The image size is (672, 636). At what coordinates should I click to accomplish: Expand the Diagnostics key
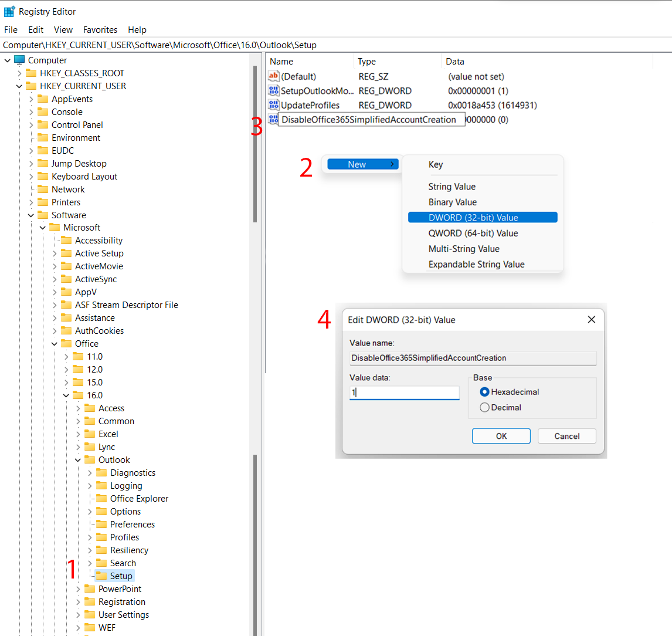click(x=90, y=473)
